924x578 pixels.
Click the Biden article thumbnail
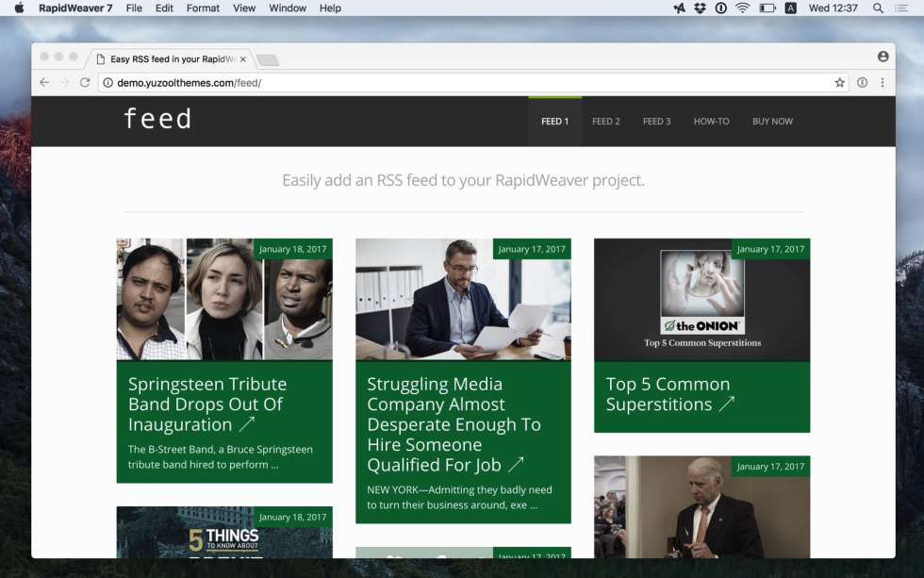[701, 506]
